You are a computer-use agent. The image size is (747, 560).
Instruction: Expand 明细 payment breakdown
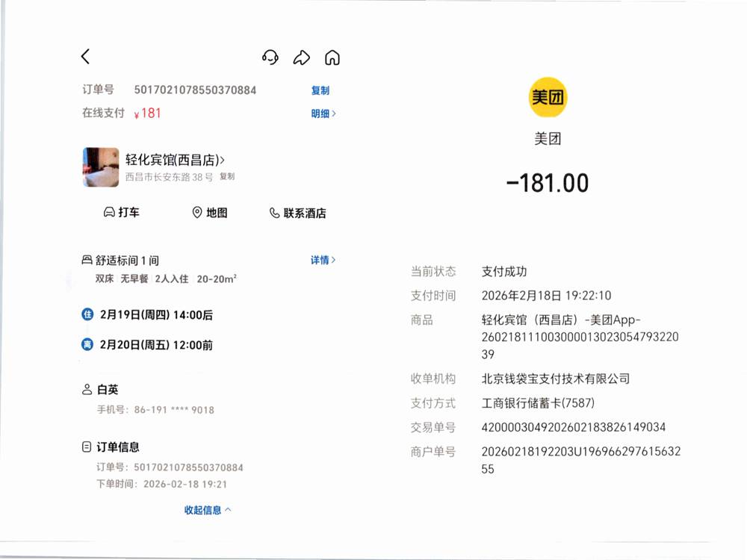(323, 113)
